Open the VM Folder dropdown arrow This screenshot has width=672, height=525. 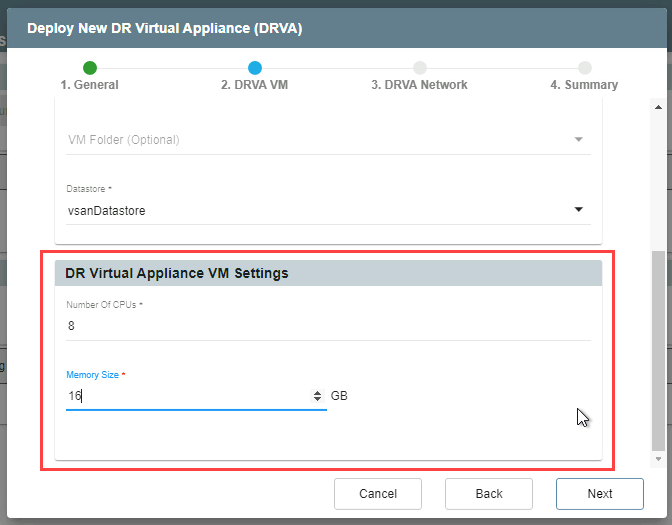click(578, 139)
